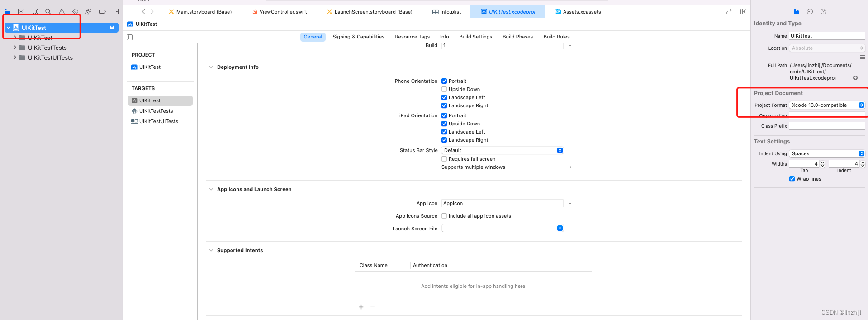Open Info.plist editor tab
Viewport: 868px width, 320px height.
coord(446,12)
